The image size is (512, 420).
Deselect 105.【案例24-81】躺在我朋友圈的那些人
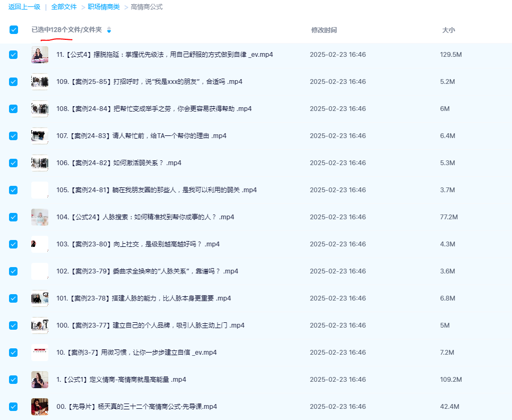click(13, 190)
